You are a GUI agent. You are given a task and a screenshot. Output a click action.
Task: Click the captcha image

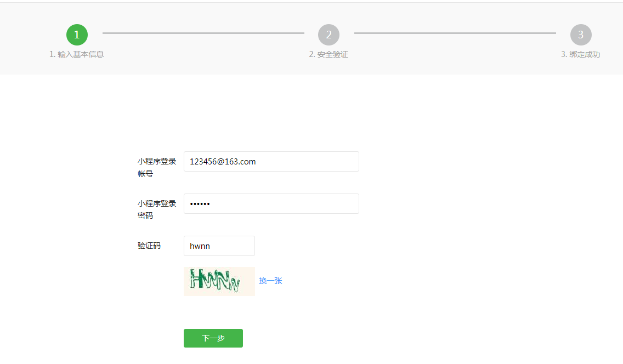pyautogui.click(x=219, y=281)
